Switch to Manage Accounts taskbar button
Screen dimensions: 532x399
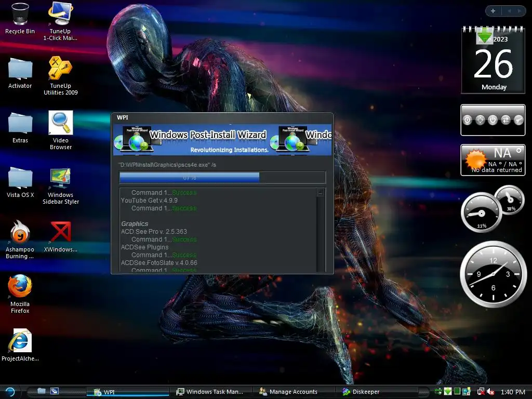point(294,392)
